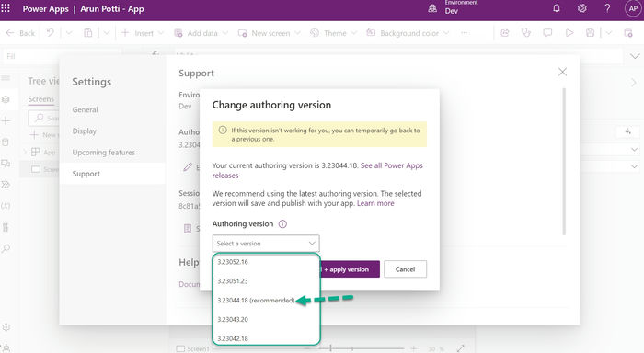Image resolution: width=644 pixels, height=353 pixels.
Task: Click the settings dialog scrollbar
Action: (x=564, y=162)
